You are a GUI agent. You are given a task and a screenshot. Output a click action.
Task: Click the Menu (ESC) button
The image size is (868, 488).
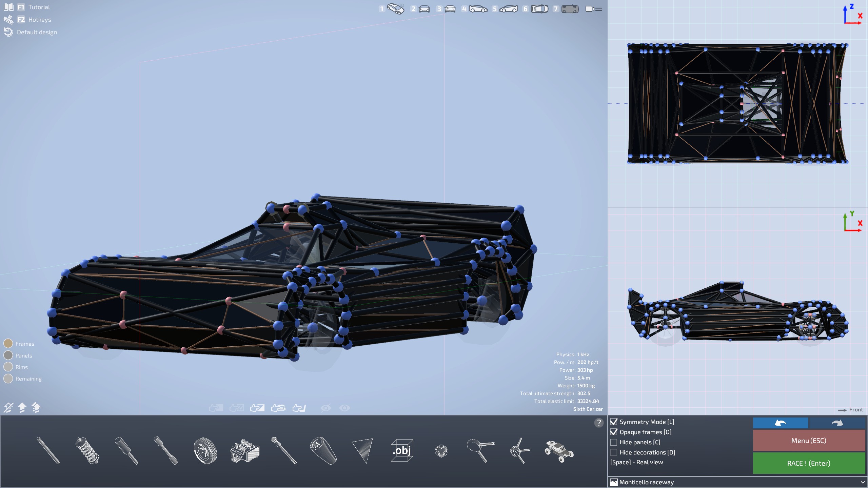(809, 441)
